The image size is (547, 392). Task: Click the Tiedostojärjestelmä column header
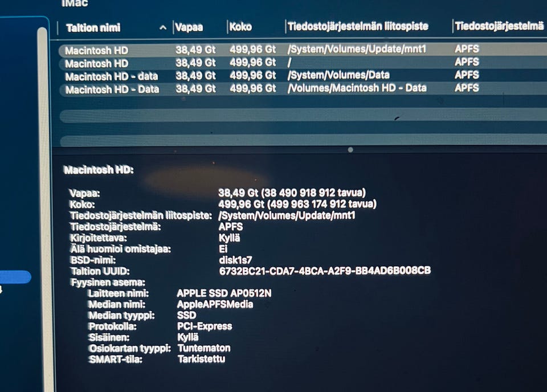[499, 26]
